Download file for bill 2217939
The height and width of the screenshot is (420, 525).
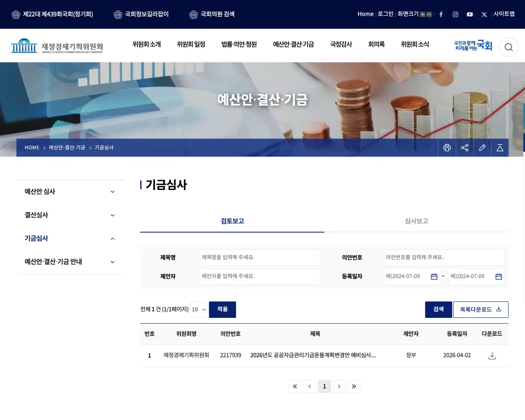tap(492, 356)
